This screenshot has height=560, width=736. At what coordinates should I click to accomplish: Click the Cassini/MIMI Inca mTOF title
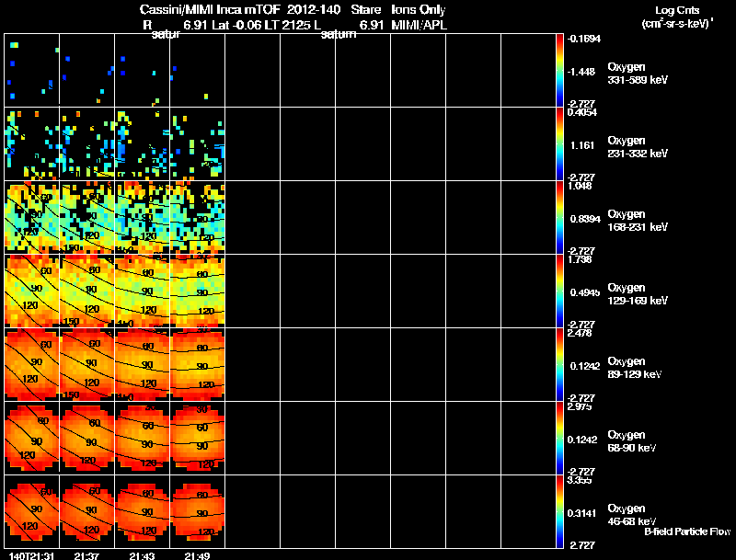210,10
